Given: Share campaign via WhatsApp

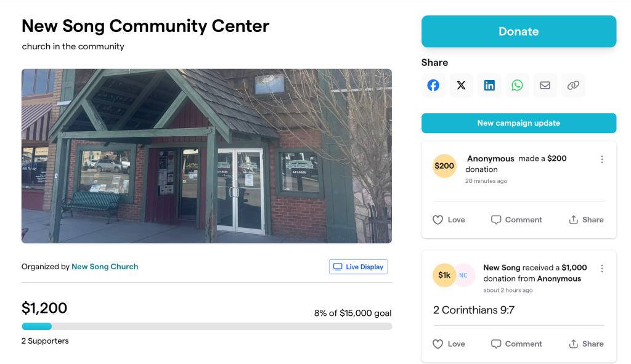Looking at the screenshot, I should (517, 85).
